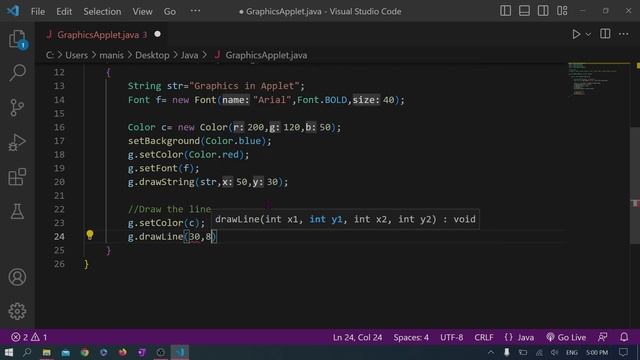
Task: Open the Windows Start button
Action: pos(9,352)
